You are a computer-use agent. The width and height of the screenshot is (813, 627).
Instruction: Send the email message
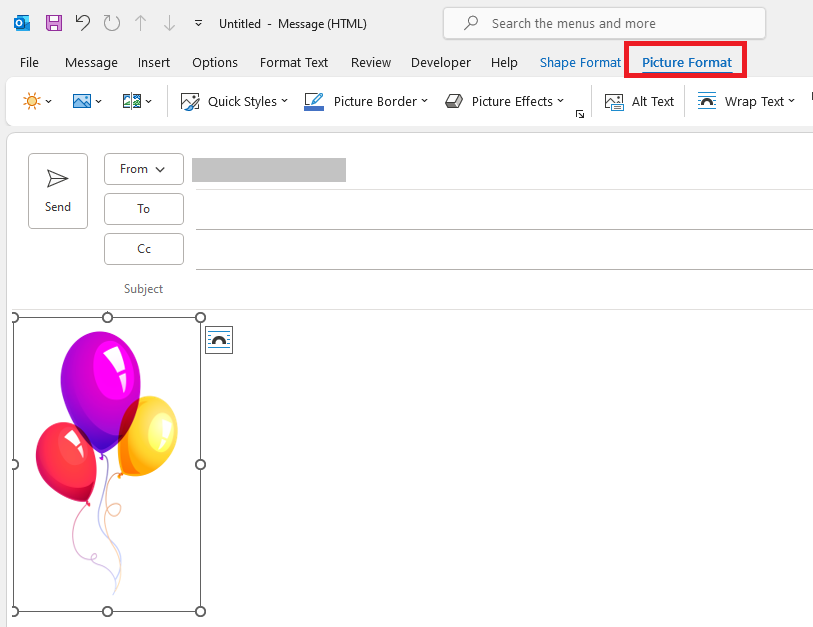58,191
